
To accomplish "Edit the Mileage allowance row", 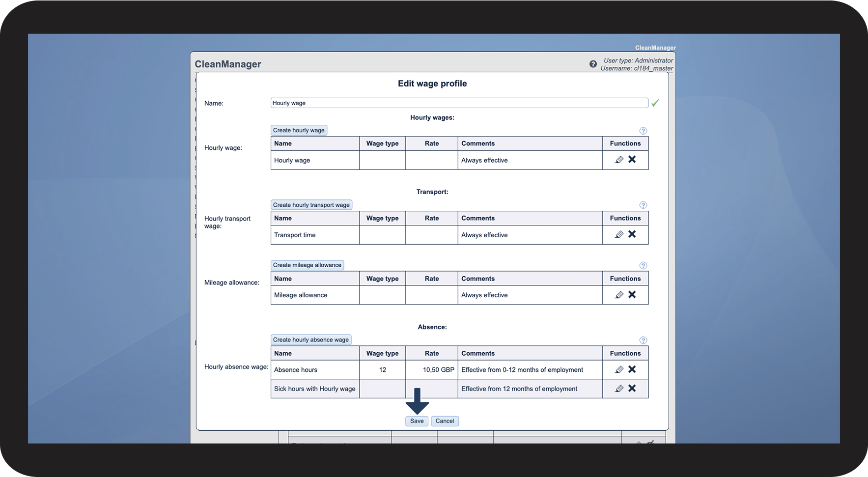I will coord(619,295).
